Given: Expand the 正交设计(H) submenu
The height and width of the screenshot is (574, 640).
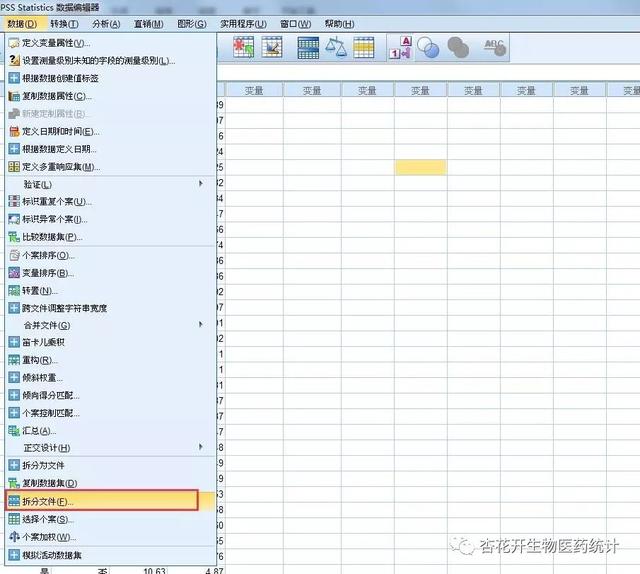Looking at the screenshot, I should point(110,448).
